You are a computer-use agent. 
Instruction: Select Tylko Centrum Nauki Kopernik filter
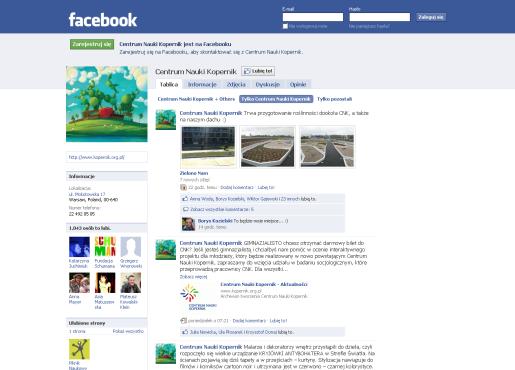[x=276, y=99]
